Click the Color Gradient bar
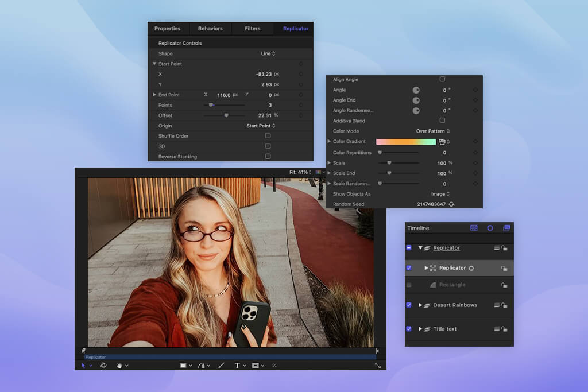588x392 pixels. pyautogui.click(x=406, y=142)
